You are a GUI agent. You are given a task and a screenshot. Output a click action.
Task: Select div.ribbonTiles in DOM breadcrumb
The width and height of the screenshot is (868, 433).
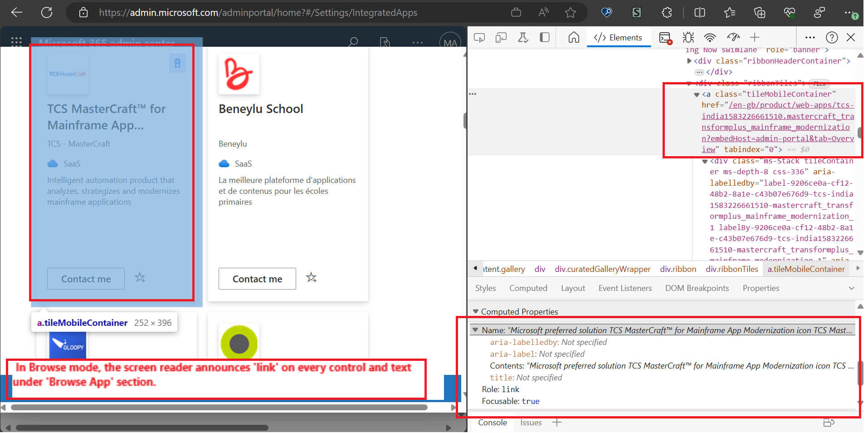click(x=732, y=269)
